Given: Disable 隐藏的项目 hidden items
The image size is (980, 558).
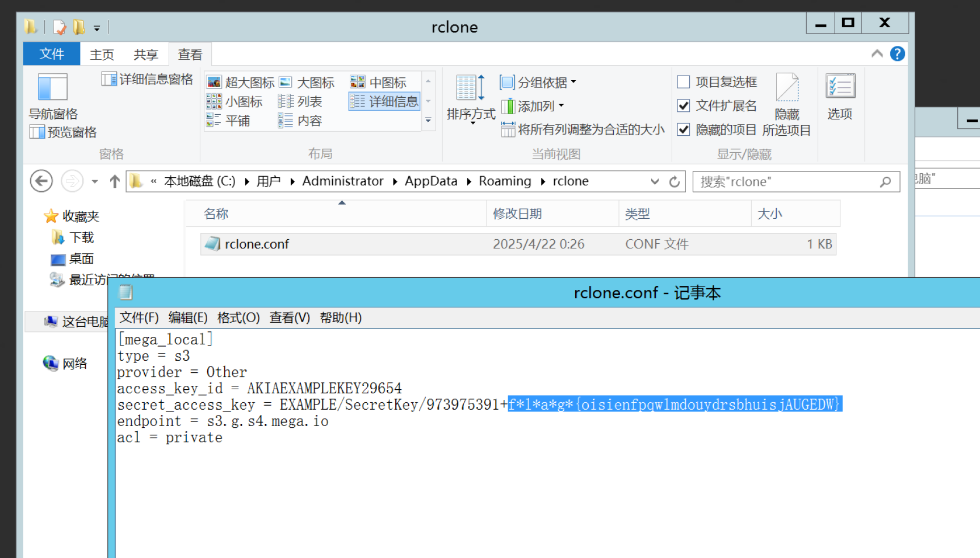Looking at the screenshot, I should tap(684, 130).
